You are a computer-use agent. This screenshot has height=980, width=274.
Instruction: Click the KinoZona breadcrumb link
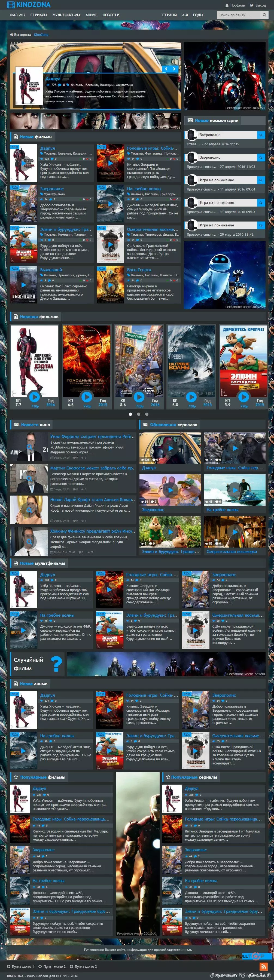tap(41, 35)
